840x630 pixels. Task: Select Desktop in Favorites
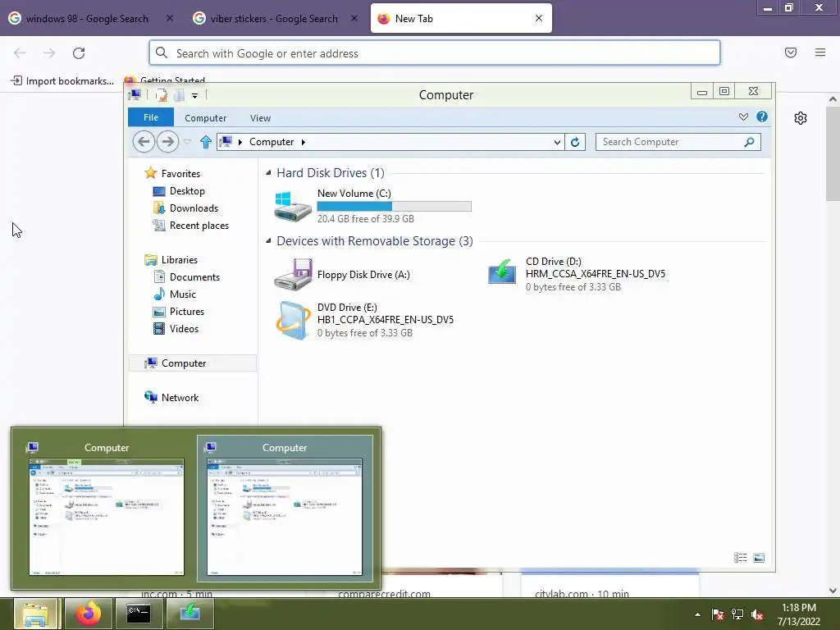pyautogui.click(x=187, y=190)
